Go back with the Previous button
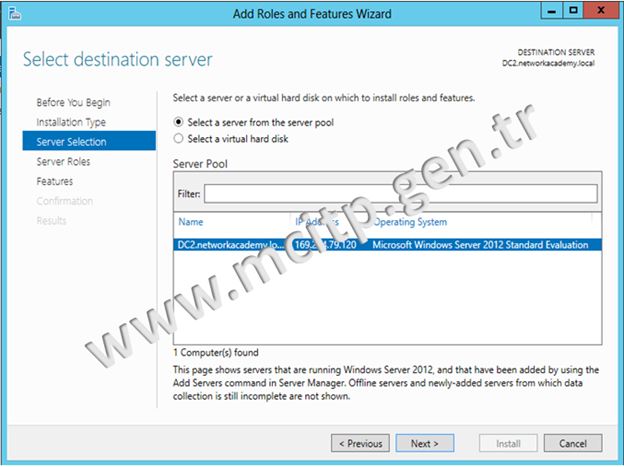The width and height of the screenshot is (624, 467). [x=360, y=443]
